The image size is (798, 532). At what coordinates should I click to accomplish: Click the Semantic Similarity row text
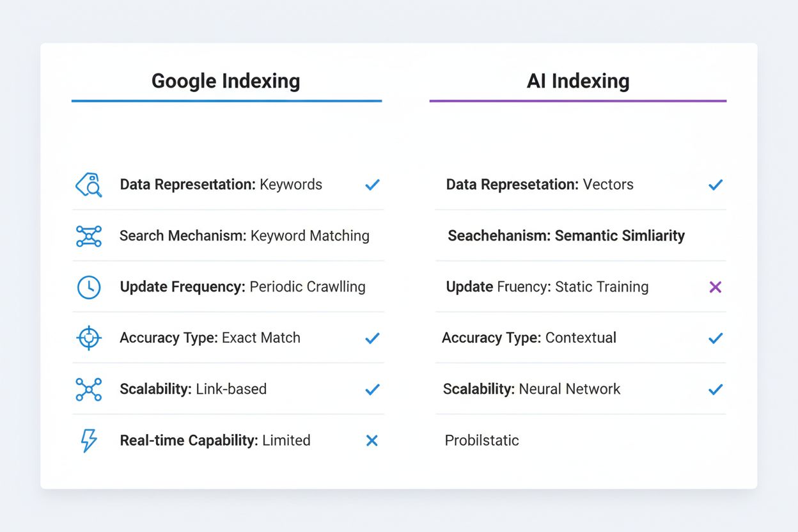click(x=566, y=236)
